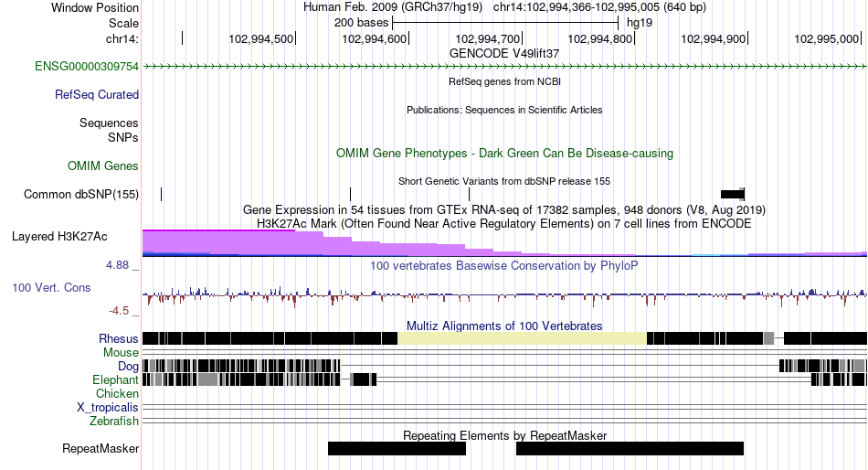
Task: Click the chr14: ruler label
Action: pos(122,38)
